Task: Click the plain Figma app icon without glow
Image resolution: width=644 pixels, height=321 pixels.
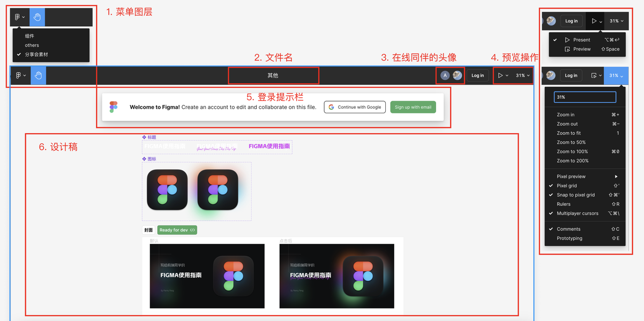Action: 167,190
